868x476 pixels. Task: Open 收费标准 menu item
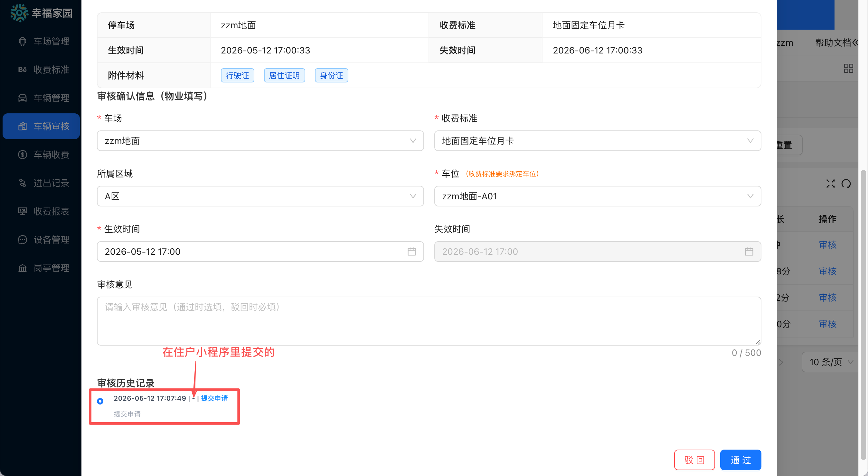(x=41, y=70)
